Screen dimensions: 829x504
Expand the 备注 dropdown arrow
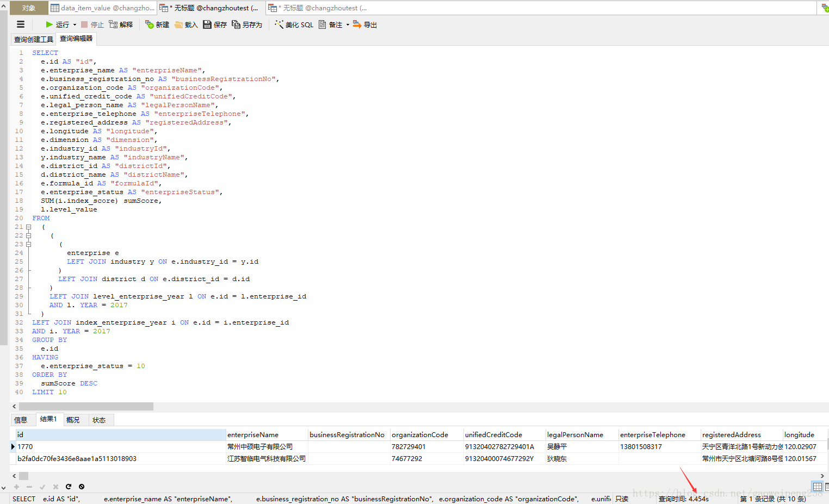click(348, 25)
